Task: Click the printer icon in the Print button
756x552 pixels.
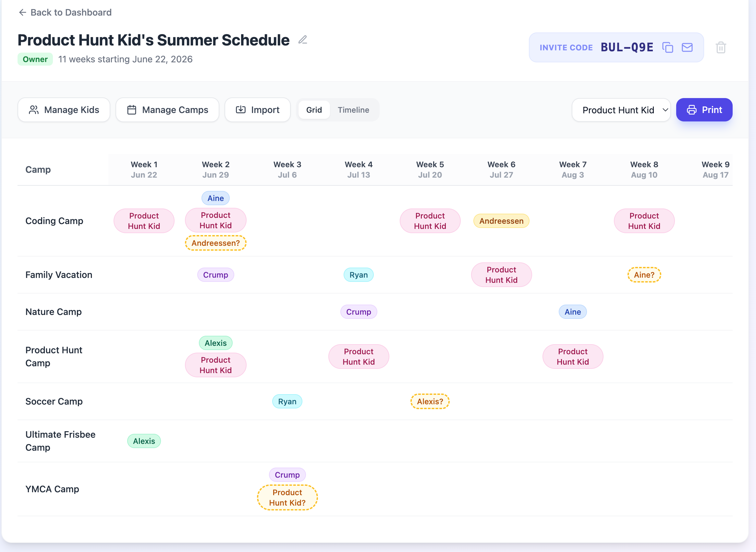Action: 692,110
